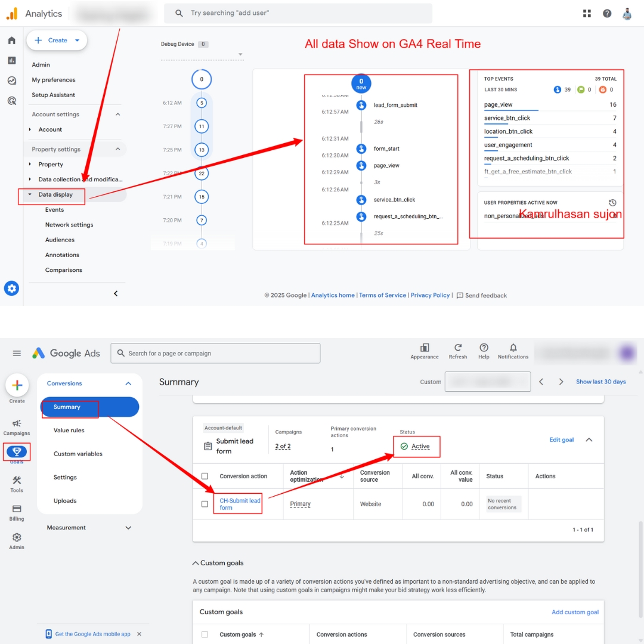
Task: Open the Analytics Explore icon in sidebar
Action: [11, 80]
